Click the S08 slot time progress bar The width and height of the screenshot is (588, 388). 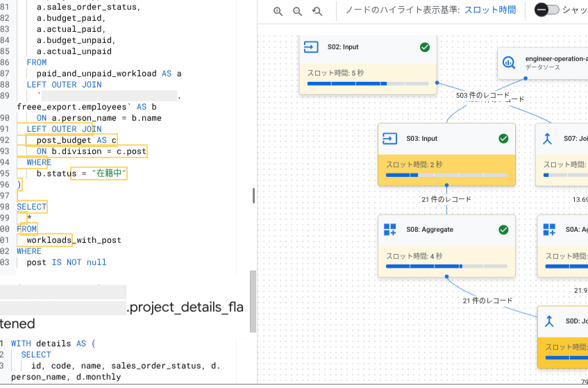pyautogui.click(x=446, y=267)
